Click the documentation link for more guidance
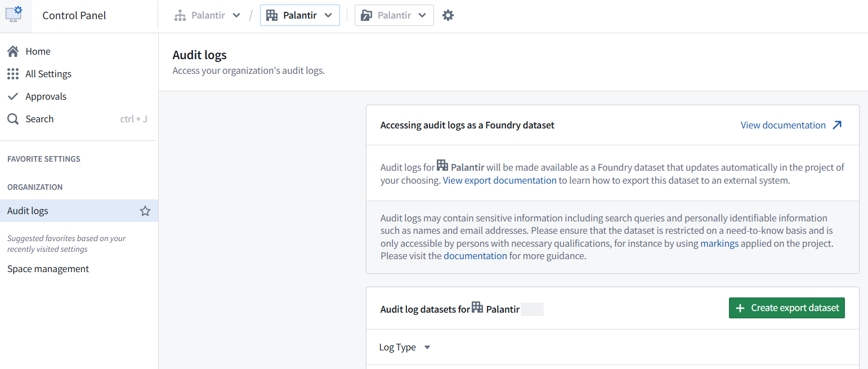Image resolution: width=868 pixels, height=369 pixels. pyautogui.click(x=475, y=256)
